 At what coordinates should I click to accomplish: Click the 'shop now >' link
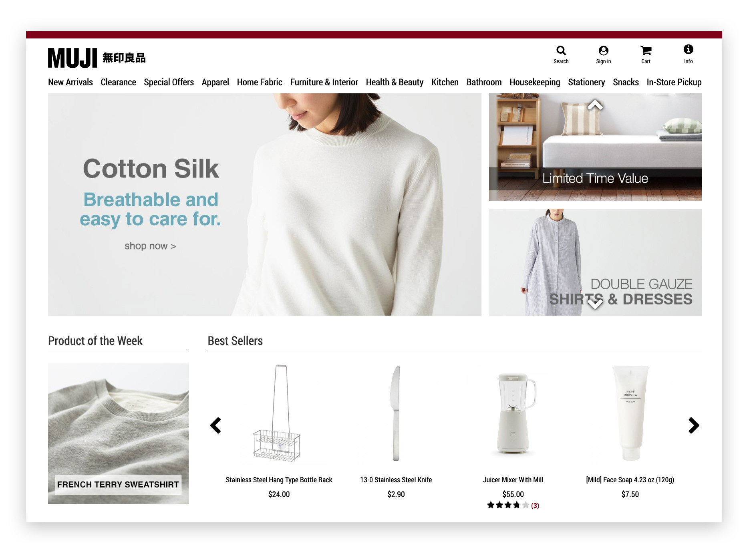[x=150, y=246]
